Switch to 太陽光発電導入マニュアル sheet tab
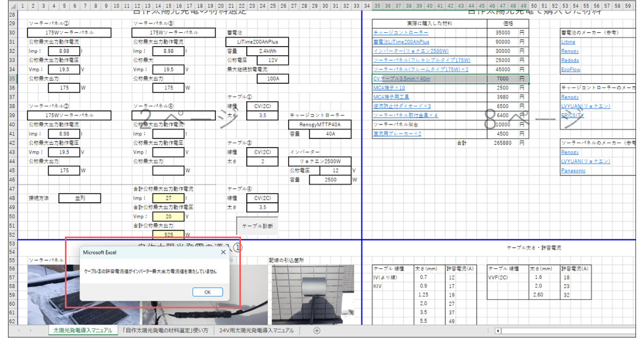Viewport: 644px width, 338px height. coord(81,330)
